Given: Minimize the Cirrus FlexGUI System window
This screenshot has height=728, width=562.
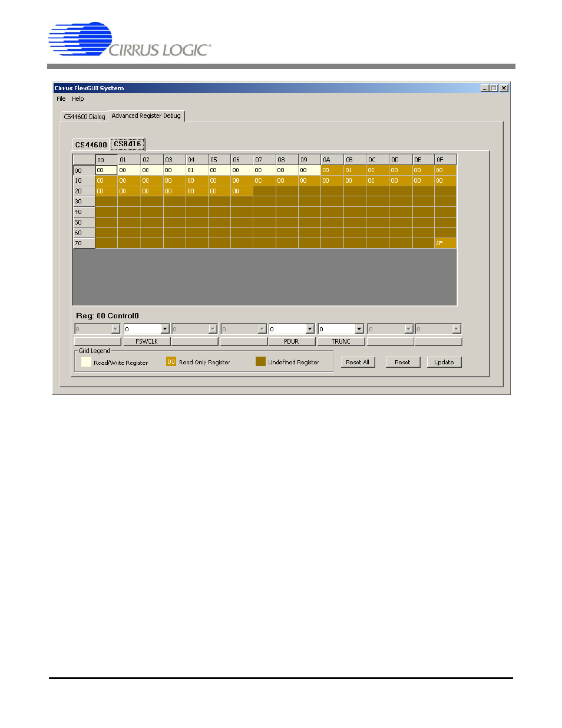Looking at the screenshot, I should (x=484, y=88).
